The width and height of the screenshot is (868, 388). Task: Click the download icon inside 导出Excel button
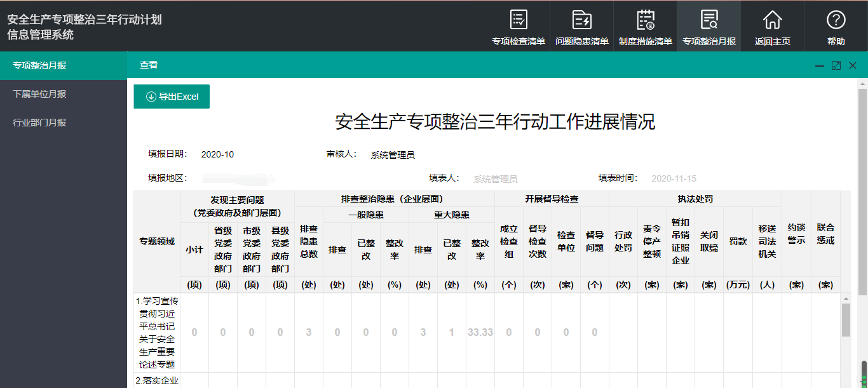point(151,96)
